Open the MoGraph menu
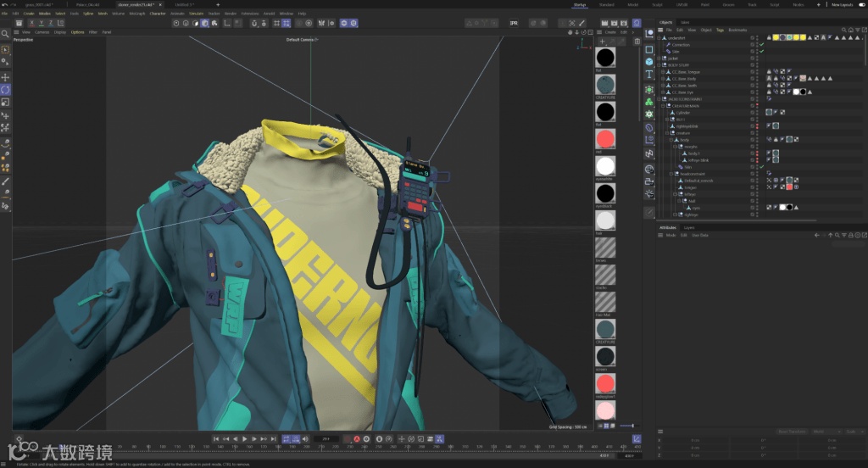The image size is (868, 468). click(137, 14)
